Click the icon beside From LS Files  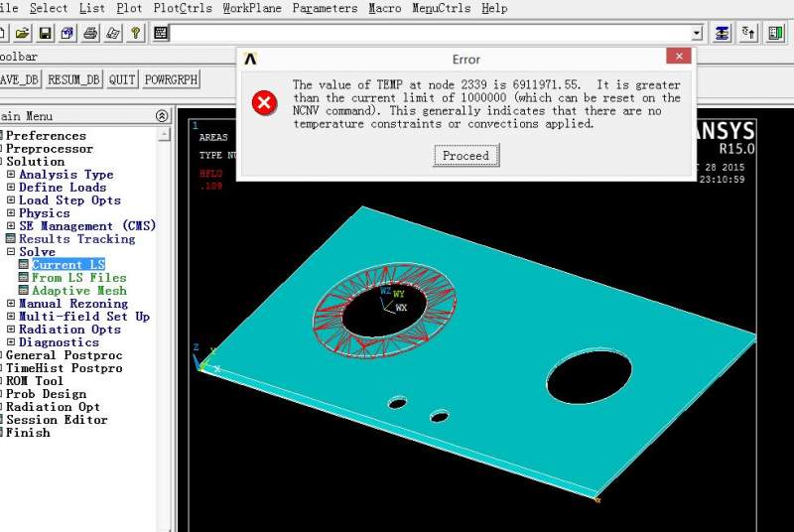point(23,277)
